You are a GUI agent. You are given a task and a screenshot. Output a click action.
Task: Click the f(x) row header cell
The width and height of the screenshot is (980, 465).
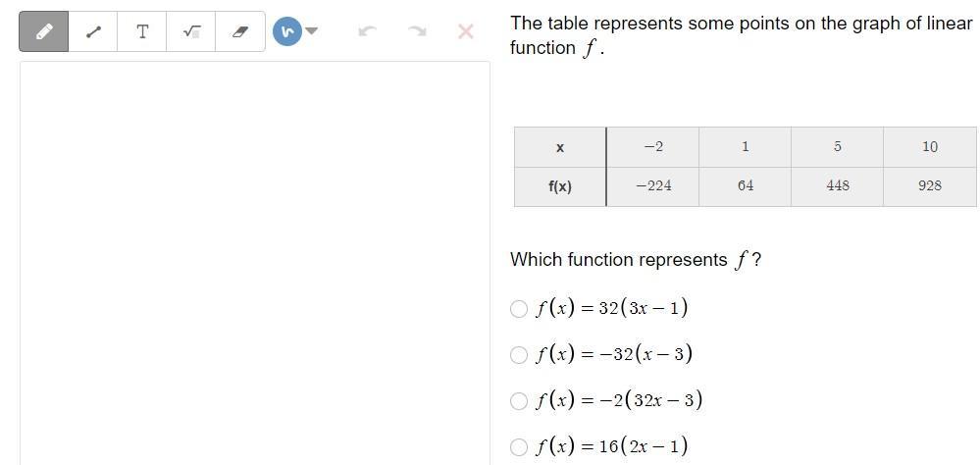click(x=560, y=186)
